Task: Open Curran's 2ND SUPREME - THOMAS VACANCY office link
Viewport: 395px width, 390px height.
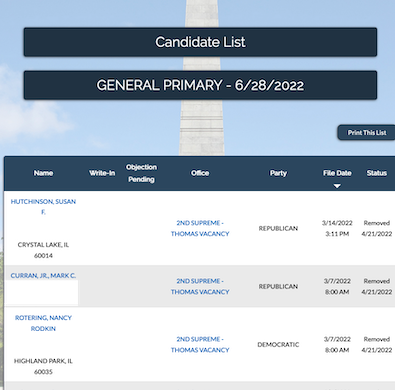Action: 200,286
